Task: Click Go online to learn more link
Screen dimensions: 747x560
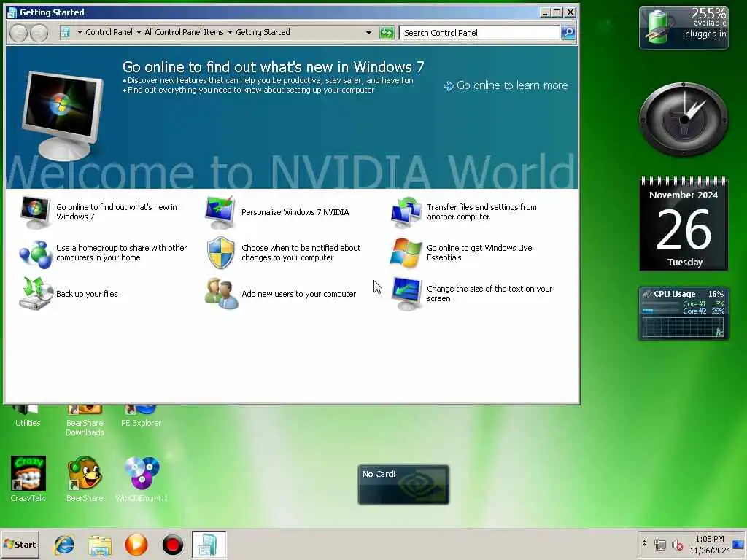Action: 506,85
